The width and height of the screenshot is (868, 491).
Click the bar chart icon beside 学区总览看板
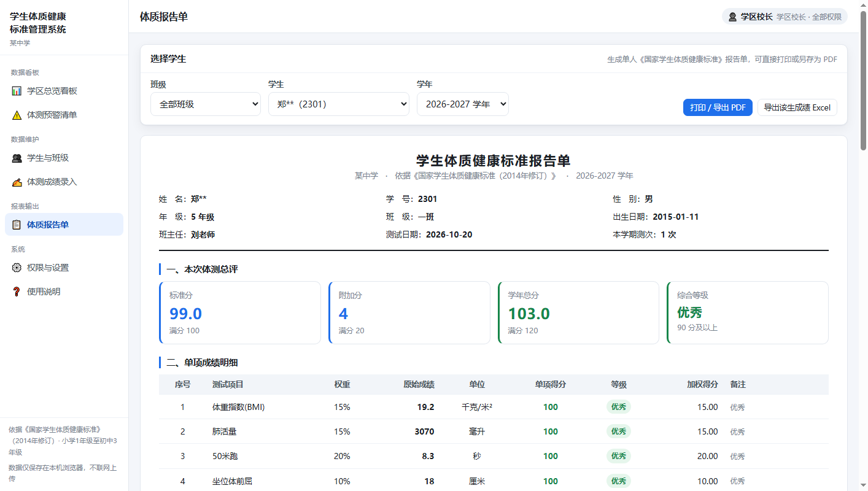click(x=17, y=91)
